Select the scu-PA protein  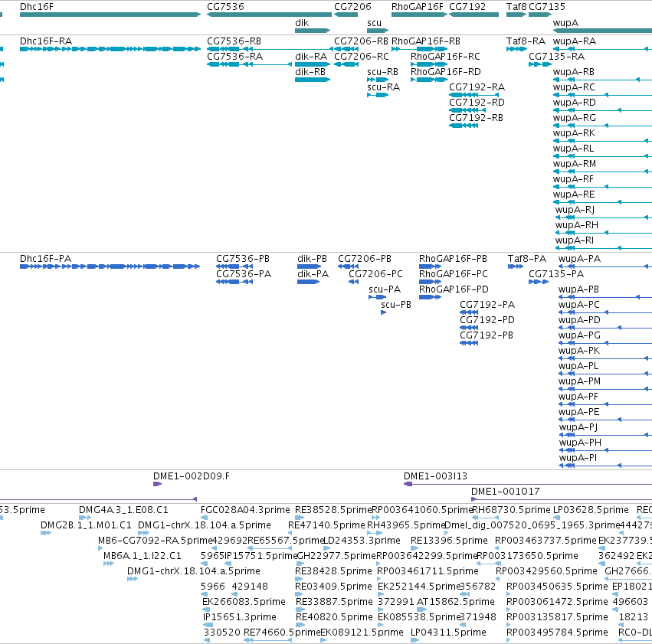[378, 297]
